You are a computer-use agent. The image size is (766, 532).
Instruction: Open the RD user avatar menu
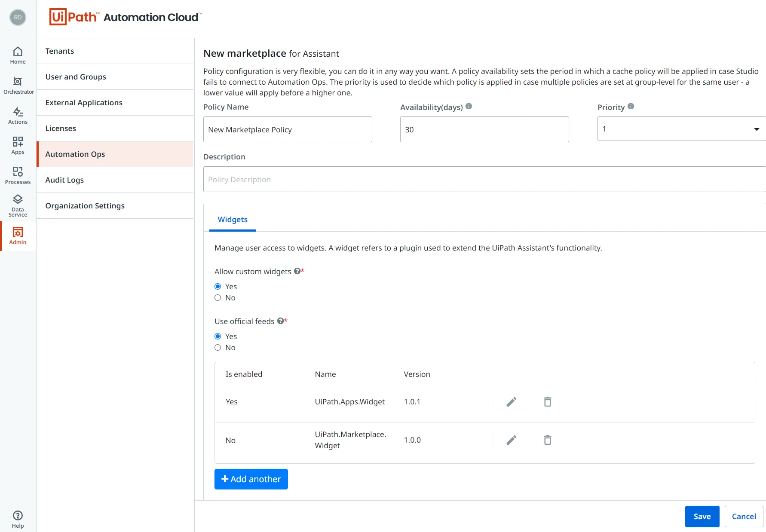pyautogui.click(x=18, y=18)
